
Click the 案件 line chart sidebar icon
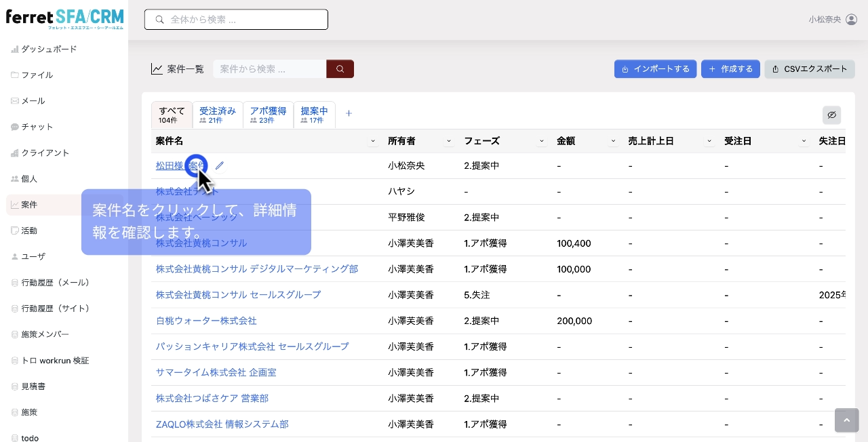[x=15, y=205]
